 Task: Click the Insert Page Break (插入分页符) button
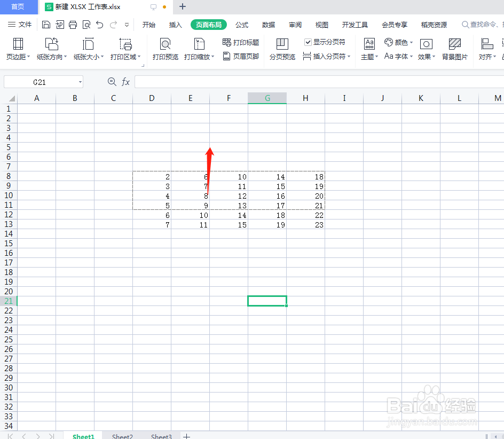point(326,56)
